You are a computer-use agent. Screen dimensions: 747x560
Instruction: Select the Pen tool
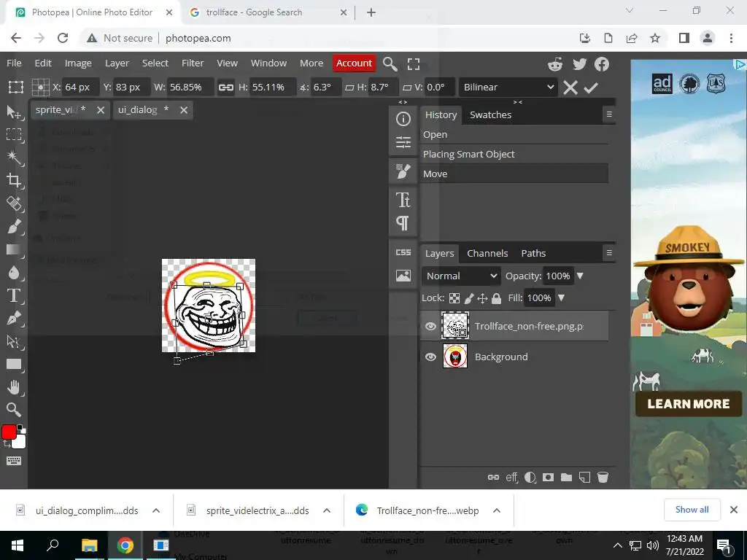(14, 318)
